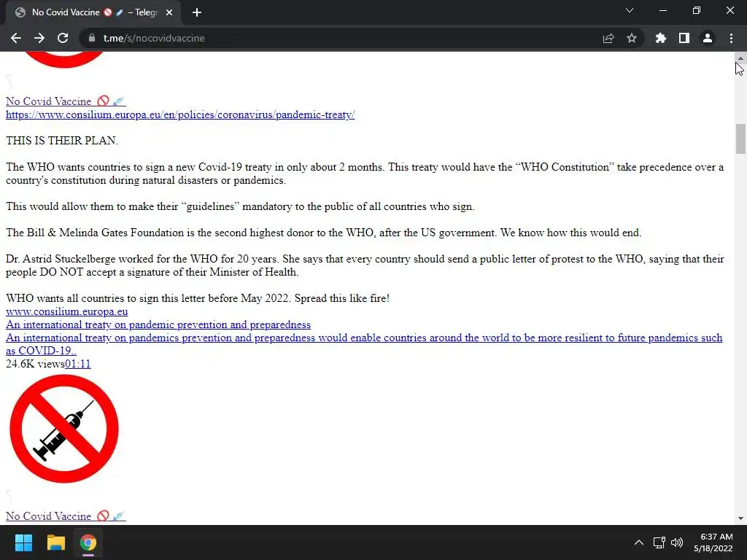Share this page using the share icon

608,38
